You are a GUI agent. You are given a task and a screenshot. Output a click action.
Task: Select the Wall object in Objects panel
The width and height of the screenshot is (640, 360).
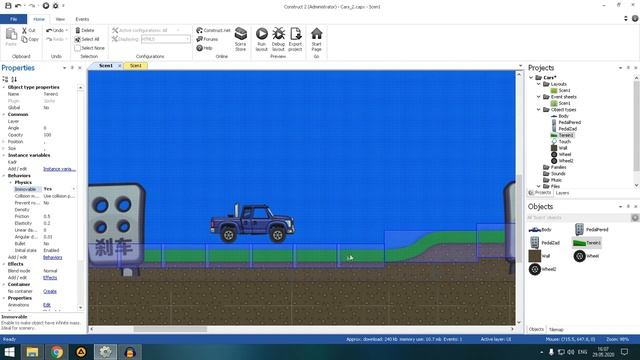coord(539,256)
